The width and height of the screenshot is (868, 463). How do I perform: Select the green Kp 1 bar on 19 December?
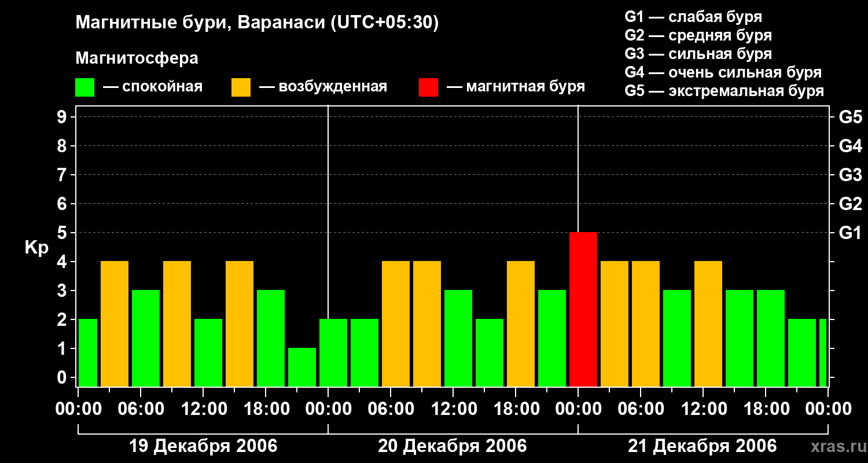tap(302, 367)
